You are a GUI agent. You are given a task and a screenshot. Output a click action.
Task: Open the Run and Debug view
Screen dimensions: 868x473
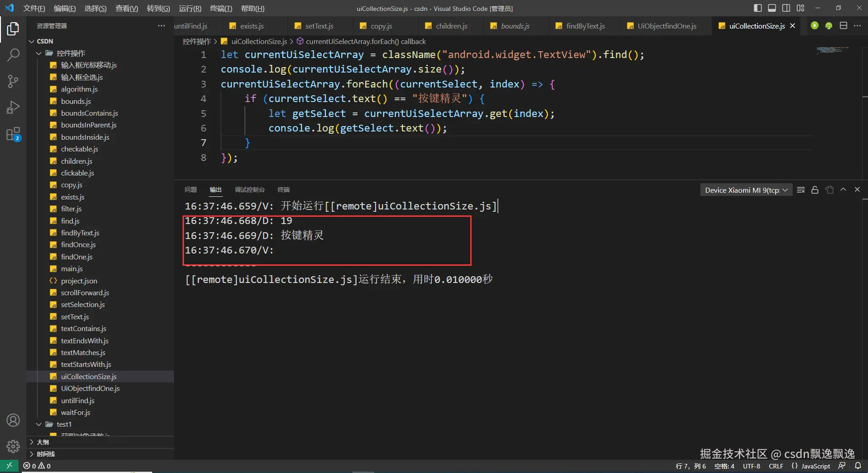13,107
